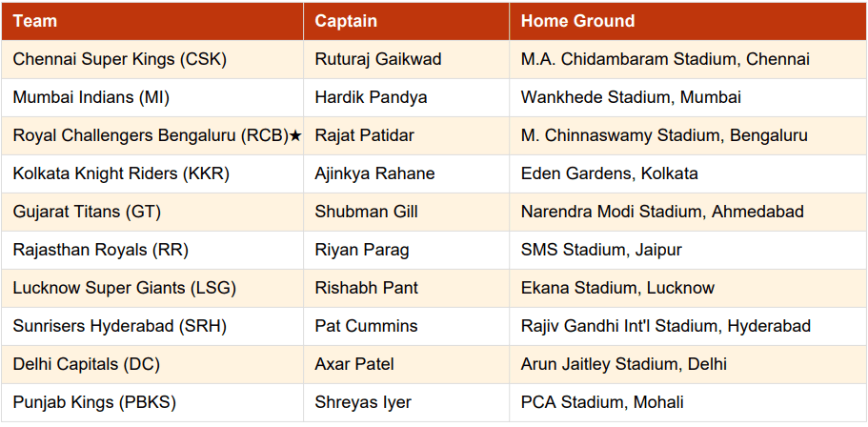Select the Mumbai Indians (MI) cell
868x427 pixels.
click(x=91, y=97)
